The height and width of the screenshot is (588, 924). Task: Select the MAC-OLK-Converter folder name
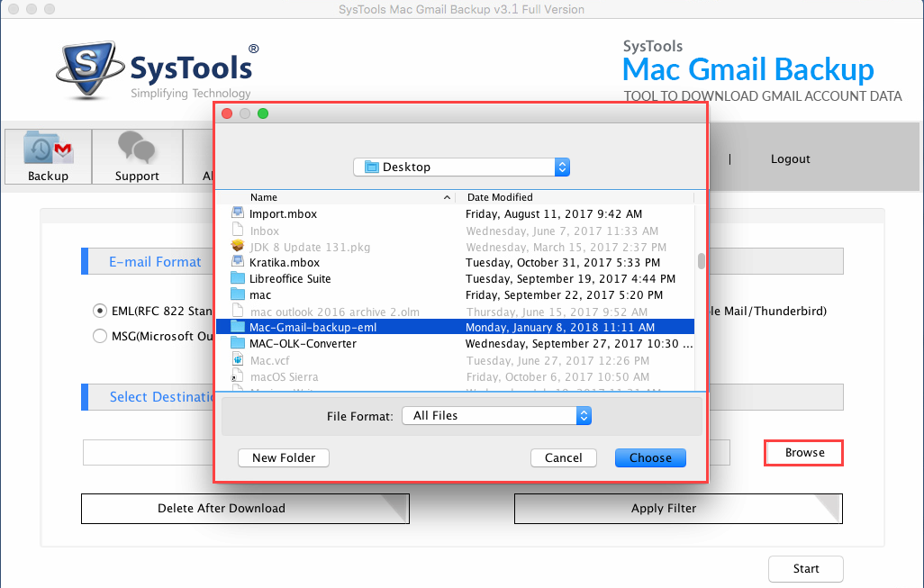(x=303, y=343)
